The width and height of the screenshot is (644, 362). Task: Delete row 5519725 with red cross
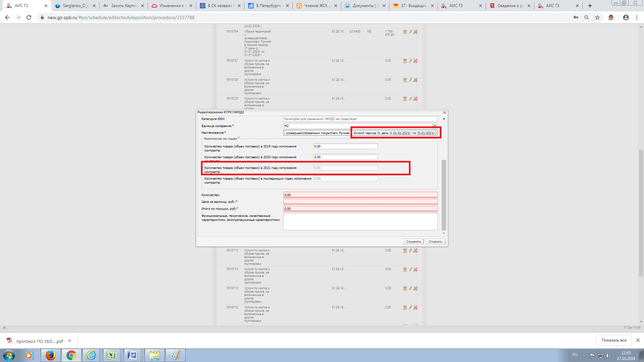pyautogui.click(x=416, y=99)
